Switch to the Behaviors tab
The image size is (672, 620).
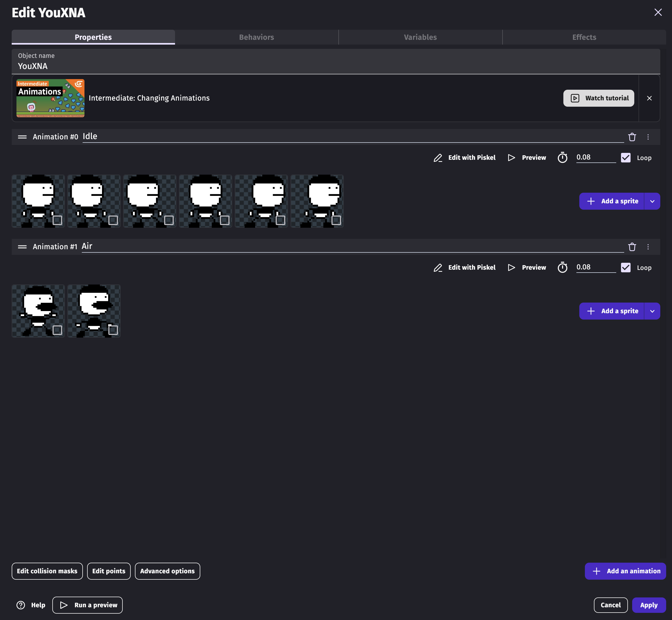tap(256, 37)
